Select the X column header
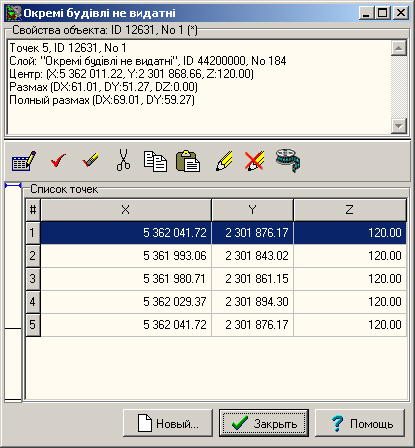This screenshot has height=448, width=415. 126,210
